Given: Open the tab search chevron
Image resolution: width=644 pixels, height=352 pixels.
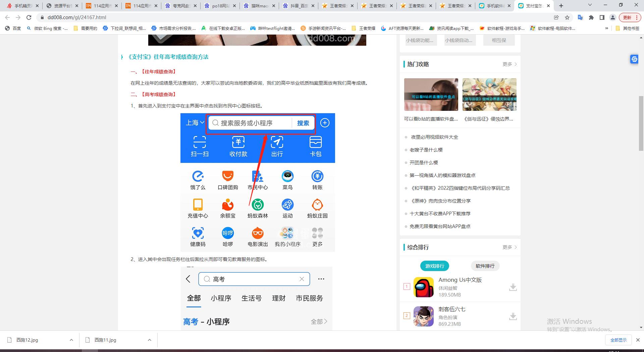Looking at the screenshot, I should point(590,5).
